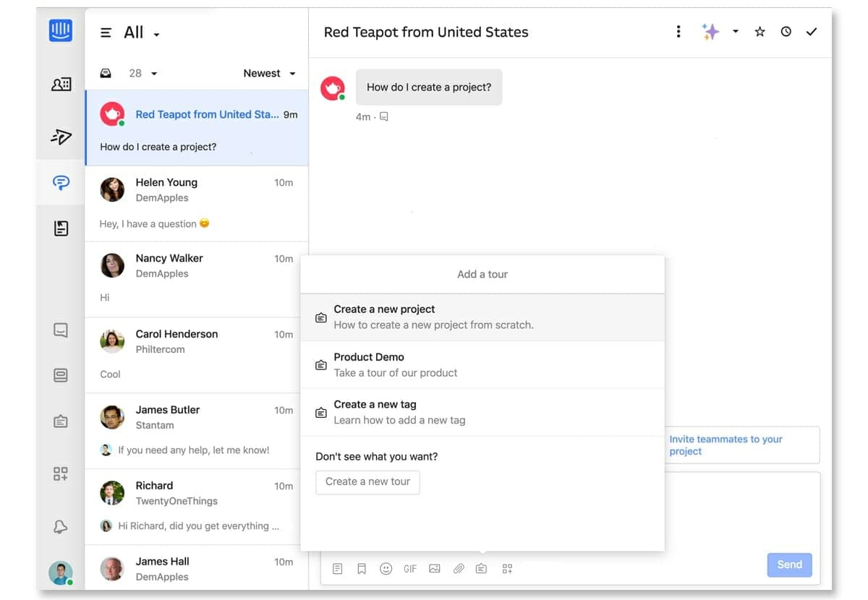The width and height of the screenshot is (868, 600).
Task: Open the Articles book icon in sidebar
Action: coord(61,228)
